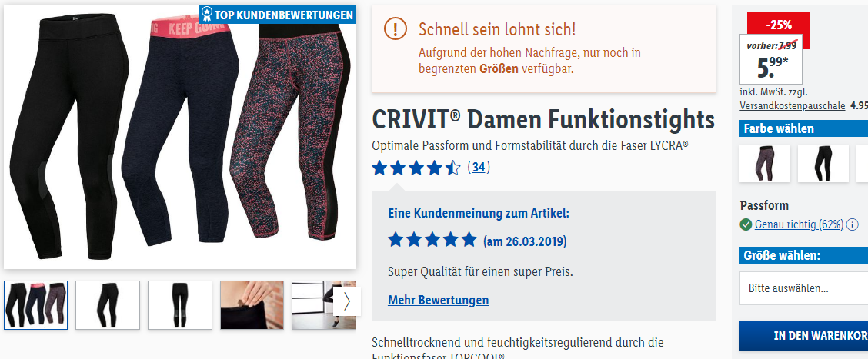
Task: Click the Top Kundenbewertungen badge icon
Action: coord(206,15)
